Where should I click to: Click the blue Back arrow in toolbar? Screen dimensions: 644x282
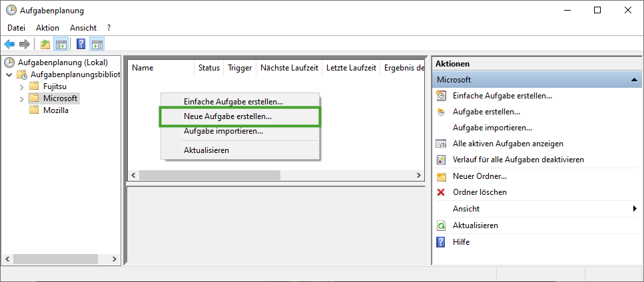point(9,45)
